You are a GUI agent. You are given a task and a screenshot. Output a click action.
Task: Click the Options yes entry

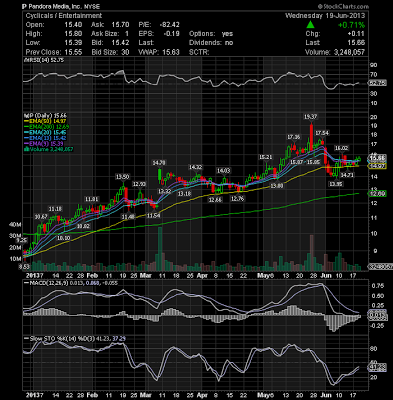click(211, 34)
